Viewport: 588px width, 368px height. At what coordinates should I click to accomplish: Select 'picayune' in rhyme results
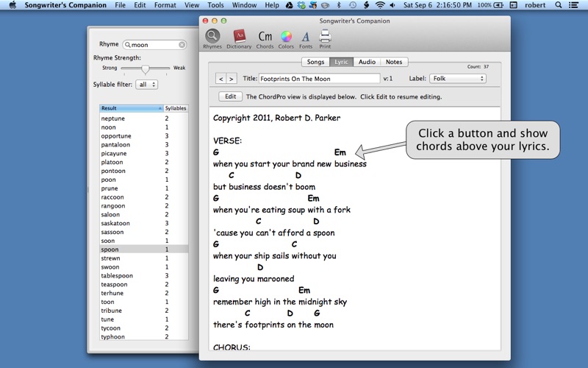tap(144, 153)
